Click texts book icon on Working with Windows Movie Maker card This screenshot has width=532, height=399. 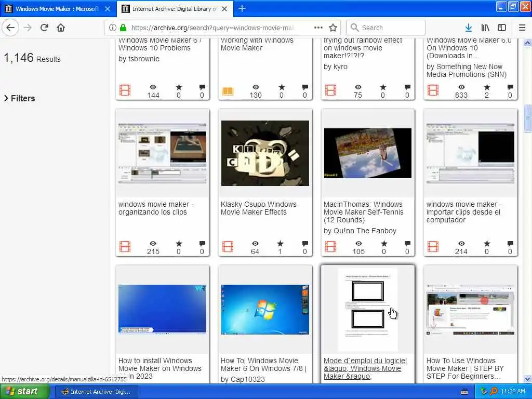(228, 90)
